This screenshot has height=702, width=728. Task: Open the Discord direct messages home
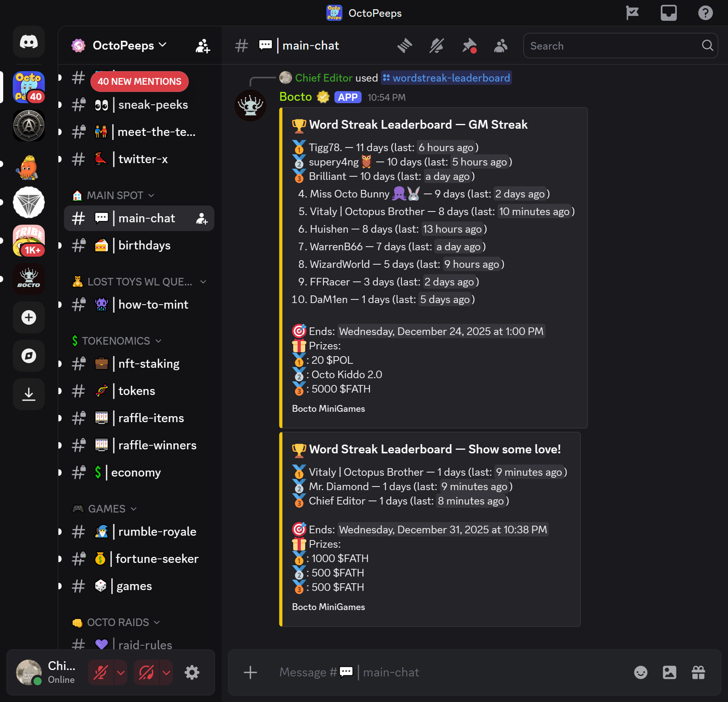[29, 42]
